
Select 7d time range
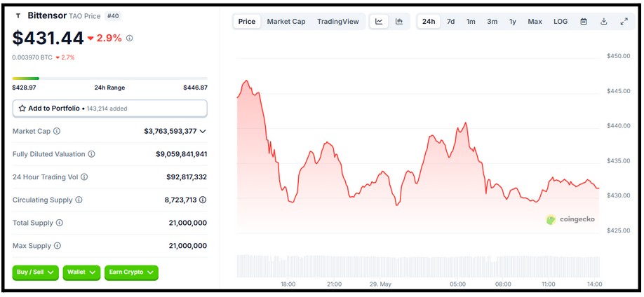tap(450, 22)
